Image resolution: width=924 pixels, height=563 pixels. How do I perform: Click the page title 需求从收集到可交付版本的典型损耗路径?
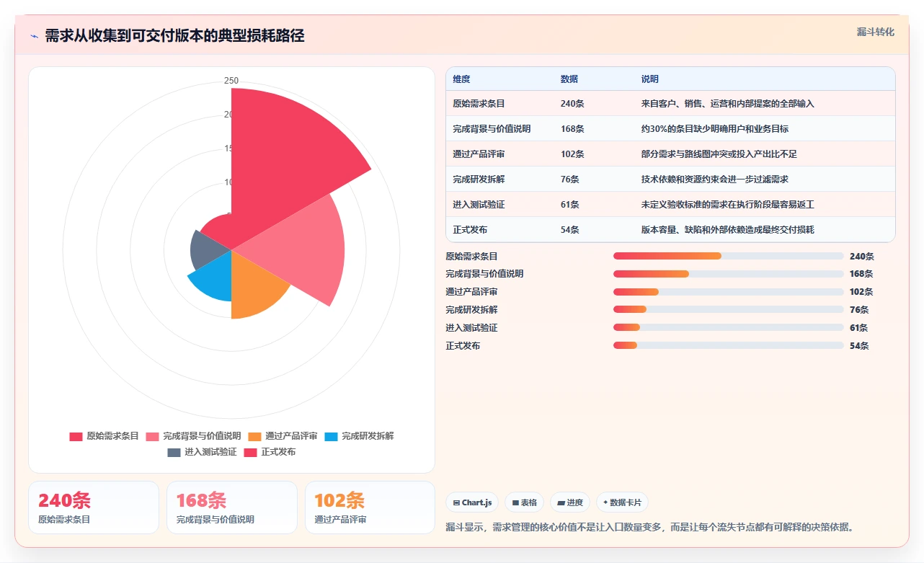174,36
